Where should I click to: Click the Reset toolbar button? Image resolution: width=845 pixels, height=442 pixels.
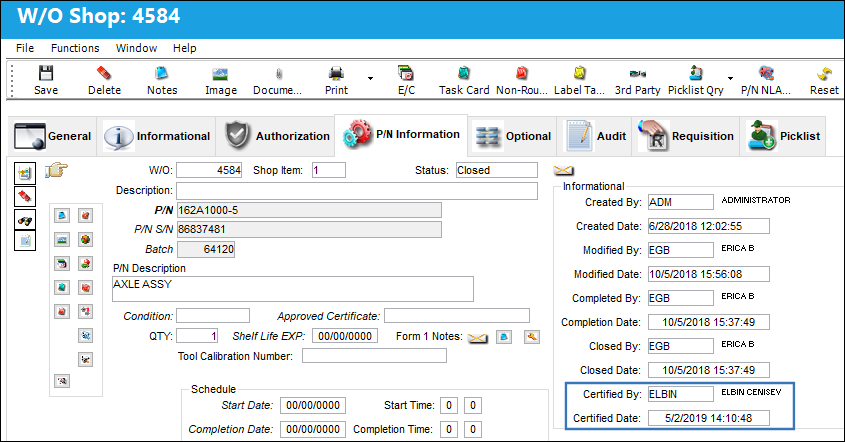(x=824, y=80)
